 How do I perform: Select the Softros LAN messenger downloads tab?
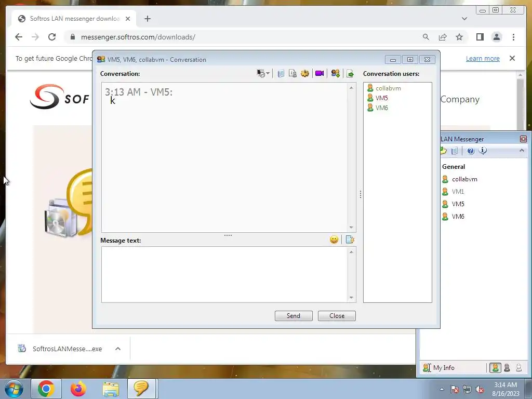coord(74,19)
